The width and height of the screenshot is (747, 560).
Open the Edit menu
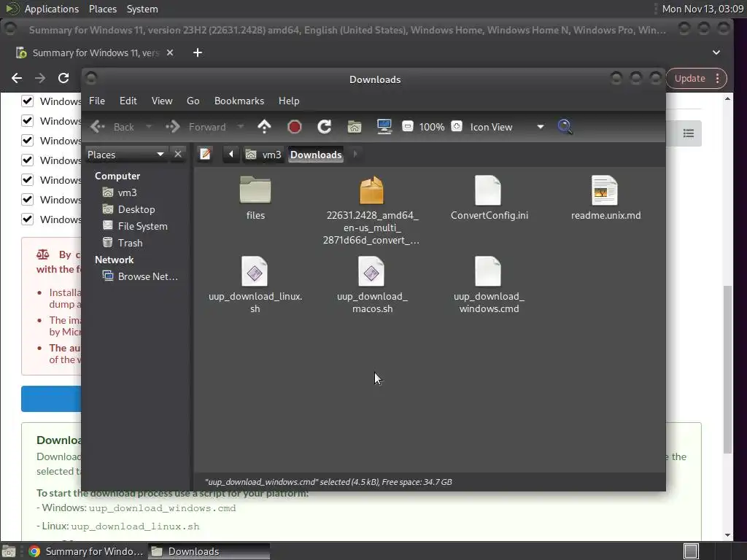pyautogui.click(x=128, y=101)
